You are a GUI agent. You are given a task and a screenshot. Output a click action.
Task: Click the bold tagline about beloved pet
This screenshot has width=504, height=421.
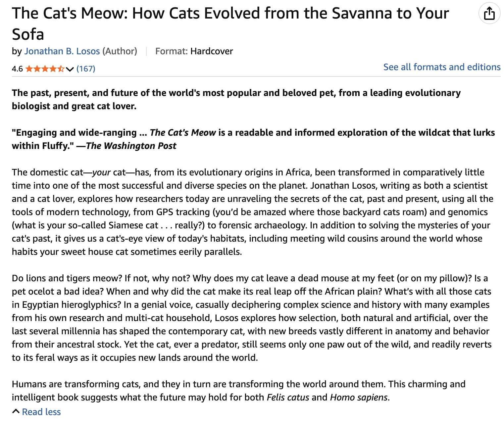point(236,99)
